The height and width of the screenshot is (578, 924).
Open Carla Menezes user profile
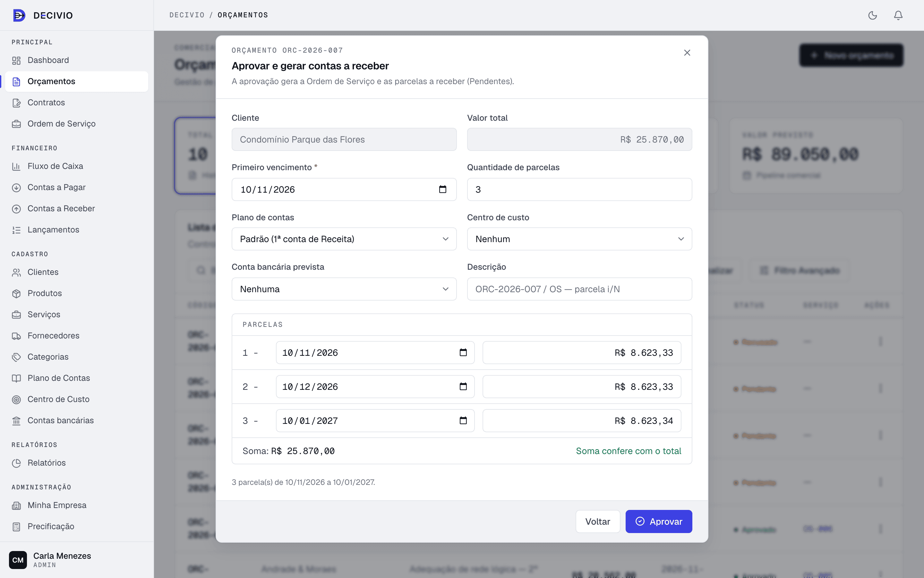(77, 560)
